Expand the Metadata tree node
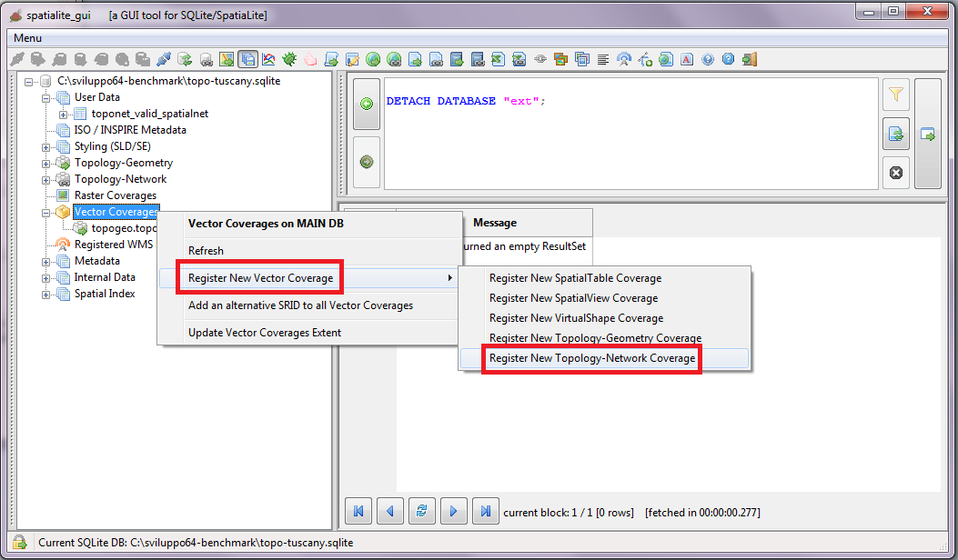The height and width of the screenshot is (560, 958). pyautogui.click(x=45, y=262)
